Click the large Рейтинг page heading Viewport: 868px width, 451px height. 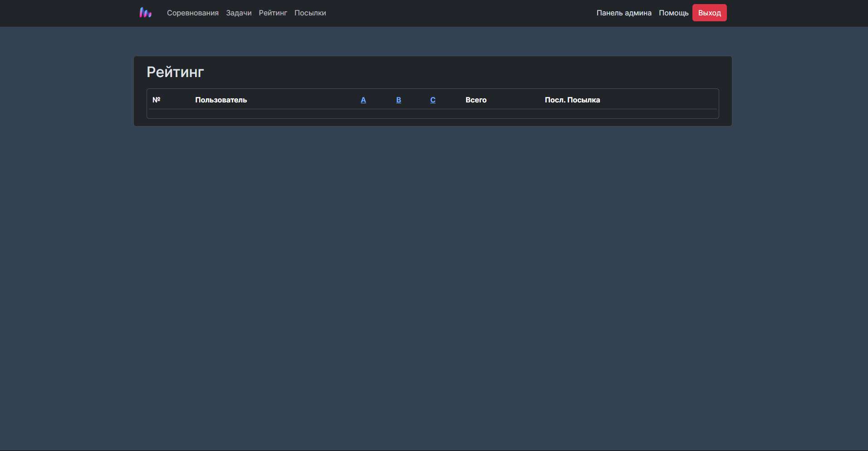click(175, 72)
